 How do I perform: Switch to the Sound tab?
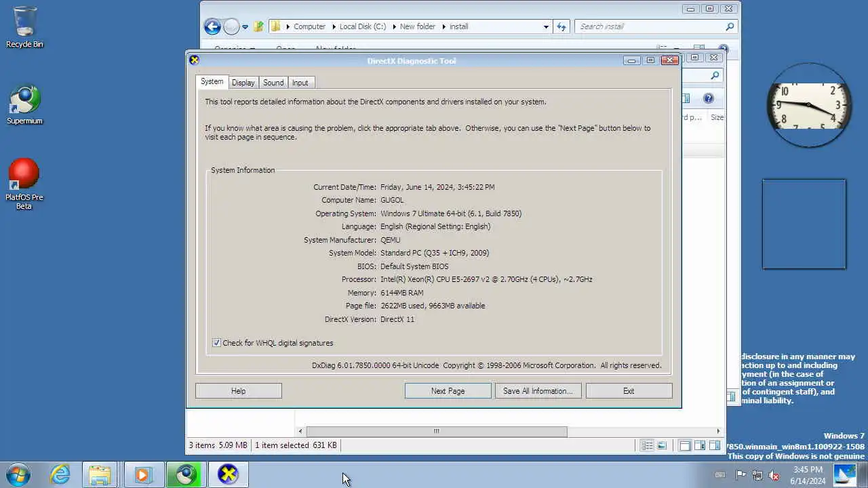[273, 83]
